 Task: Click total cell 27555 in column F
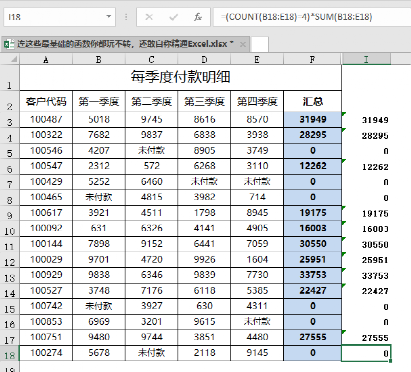(312, 337)
